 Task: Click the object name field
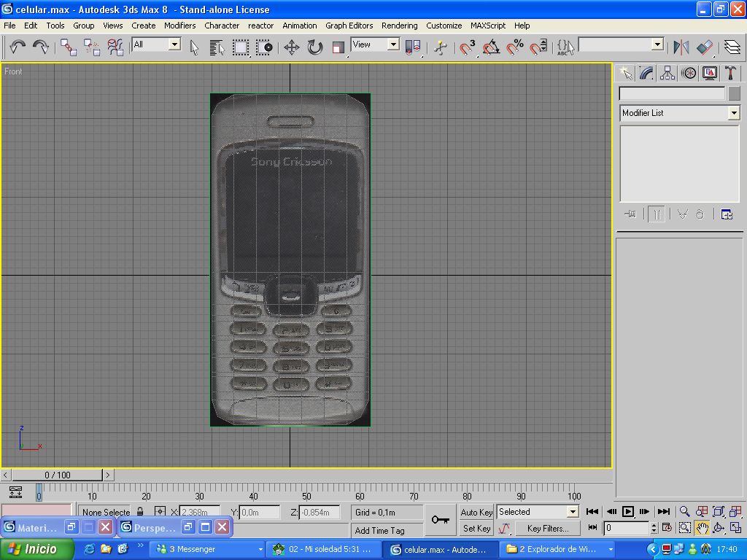[672, 93]
